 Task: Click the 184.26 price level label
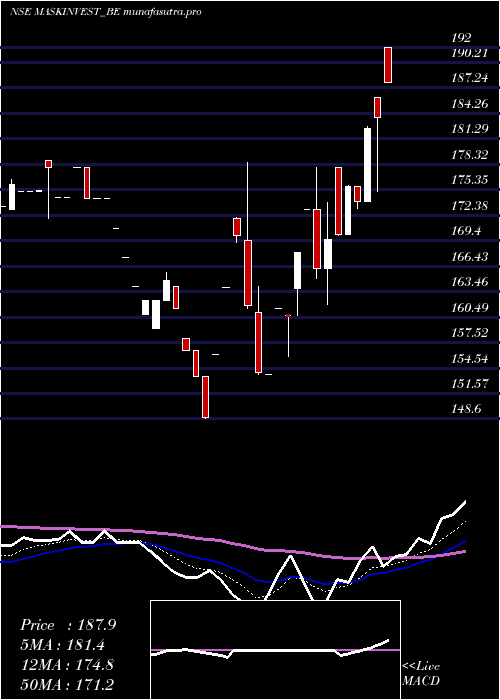coord(469,104)
